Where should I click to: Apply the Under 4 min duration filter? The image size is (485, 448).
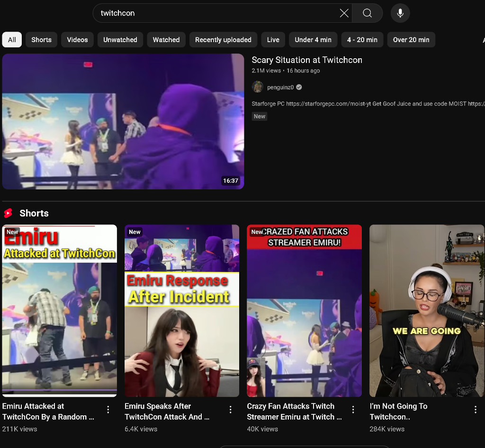[x=313, y=40]
